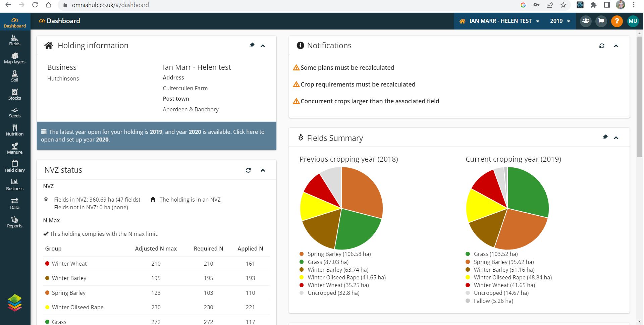This screenshot has height=325, width=644.
Task: Open help via orange question mark
Action: coord(616,21)
